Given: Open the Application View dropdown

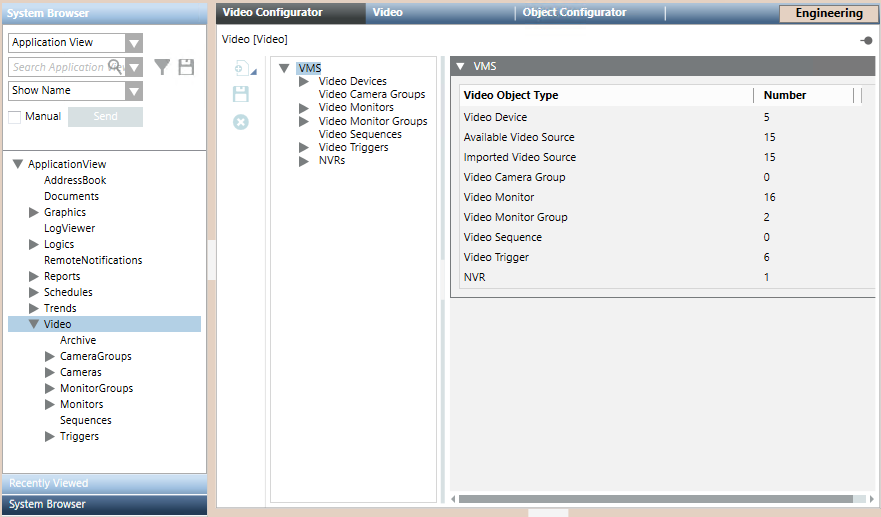Looking at the screenshot, I should [134, 43].
